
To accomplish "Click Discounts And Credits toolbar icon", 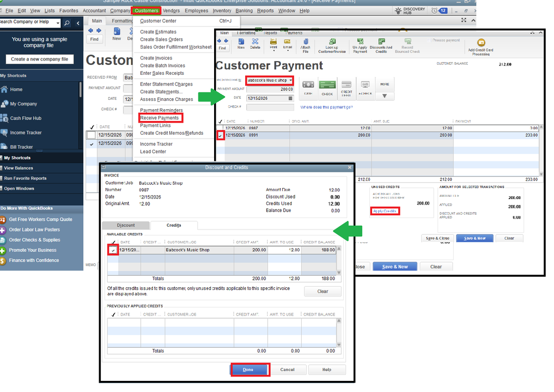I will tap(381, 46).
